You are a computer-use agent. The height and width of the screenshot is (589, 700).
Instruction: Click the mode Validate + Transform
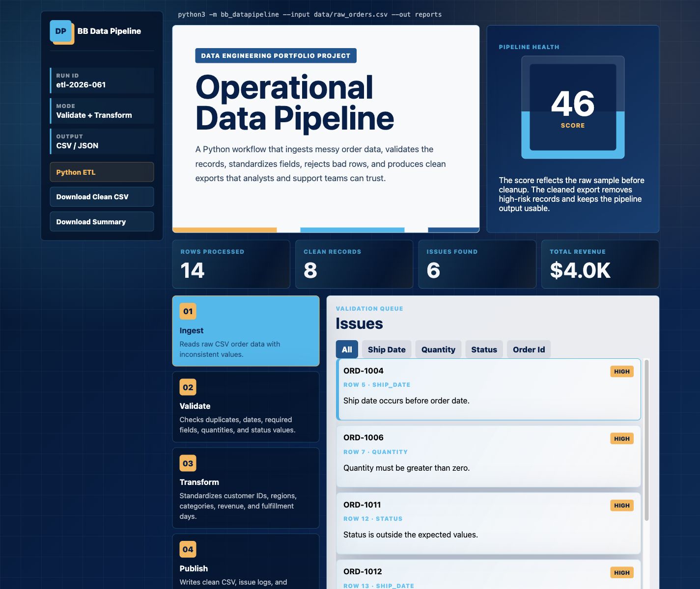point(94,115)
